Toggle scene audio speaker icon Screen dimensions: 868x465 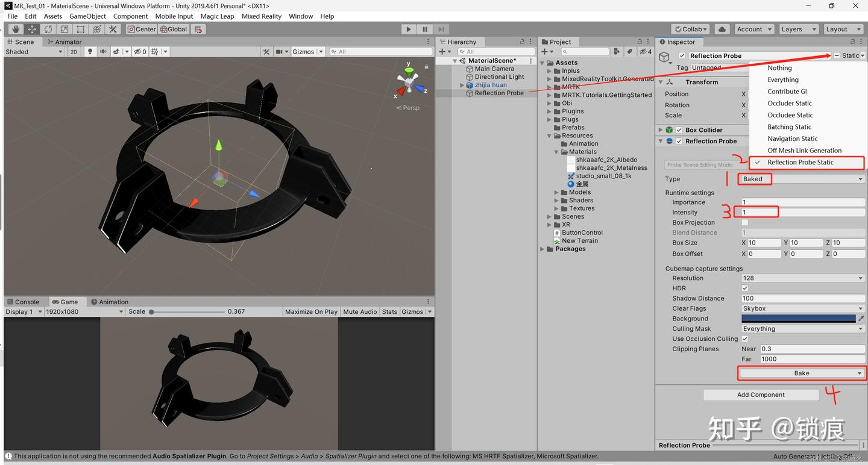(103, 52)
